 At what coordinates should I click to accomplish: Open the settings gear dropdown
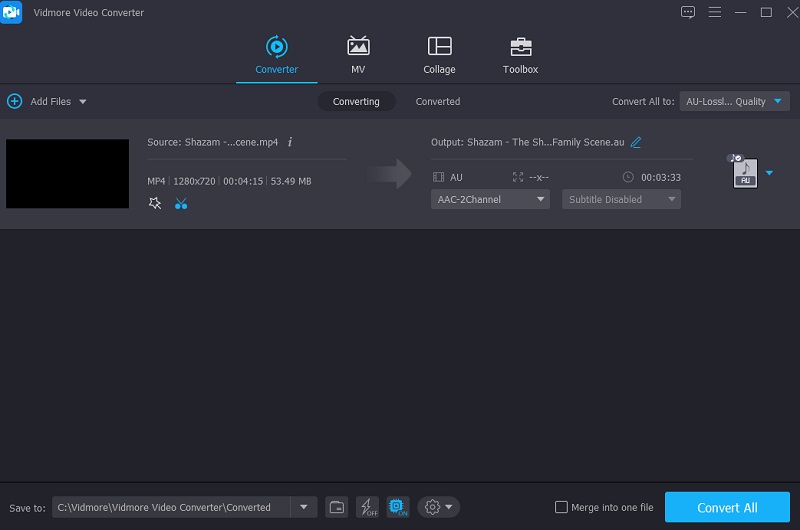point(438,507)
